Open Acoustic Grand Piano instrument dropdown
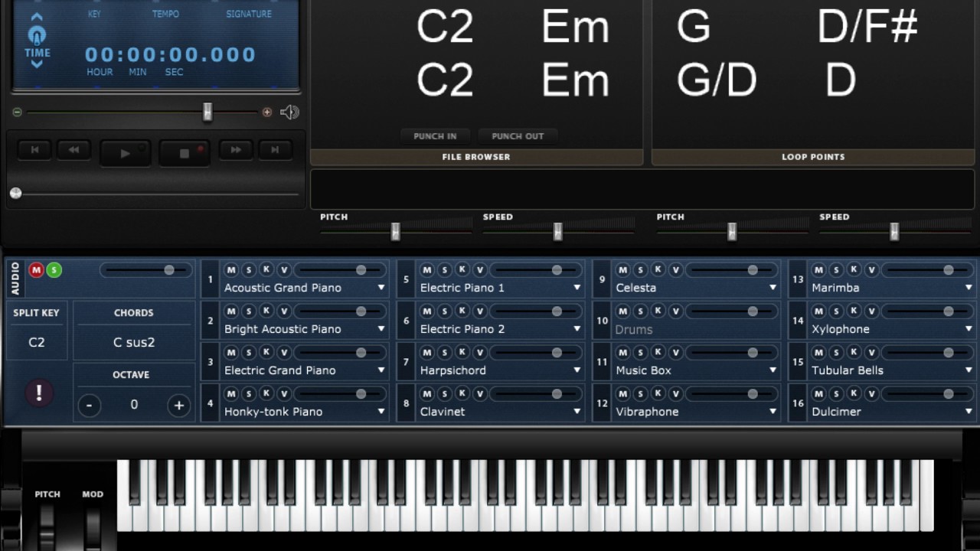 click(x=381, y=288)
